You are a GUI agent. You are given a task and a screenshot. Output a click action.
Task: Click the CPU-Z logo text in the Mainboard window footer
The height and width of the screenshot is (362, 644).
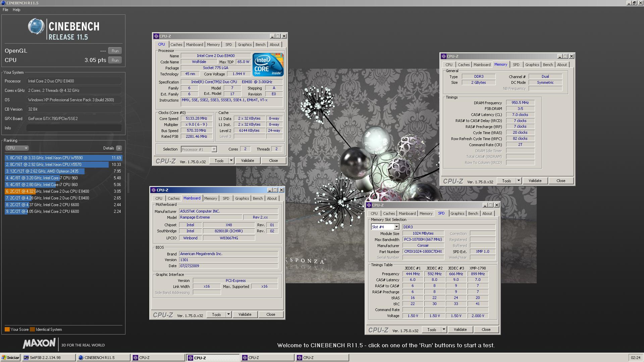click(x=163, y=315)
